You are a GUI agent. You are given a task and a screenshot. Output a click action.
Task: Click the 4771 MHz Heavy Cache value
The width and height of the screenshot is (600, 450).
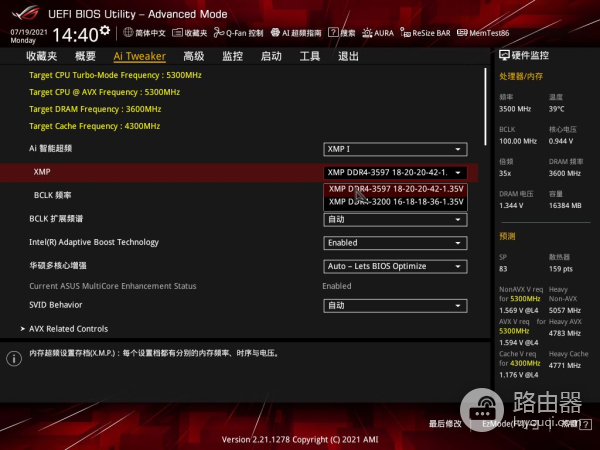pyautogui.click(x=564, y=365)
